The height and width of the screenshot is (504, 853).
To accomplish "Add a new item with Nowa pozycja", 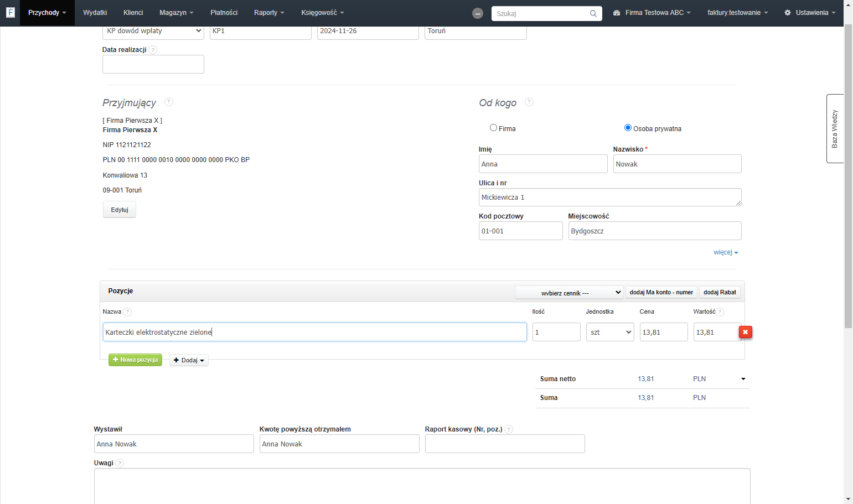I will click(135, 360).
